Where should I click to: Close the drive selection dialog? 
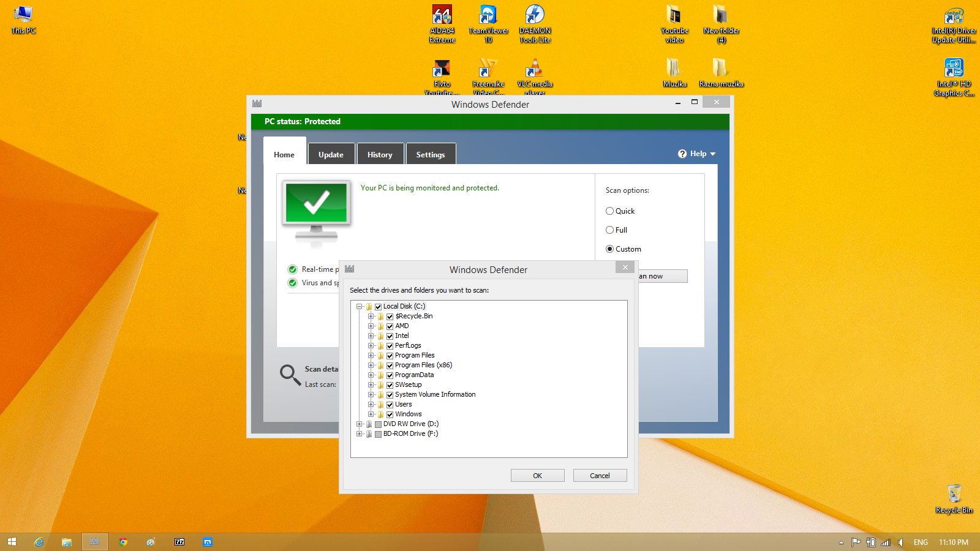(625, 268)
